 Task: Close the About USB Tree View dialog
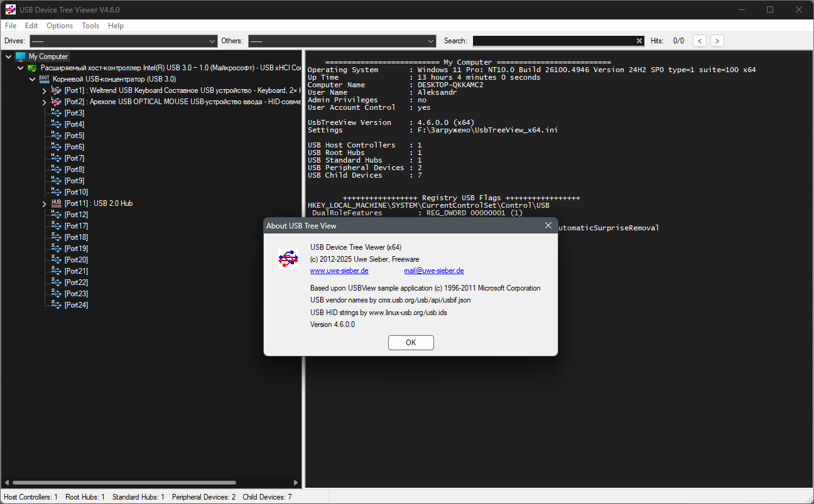point(548,226)
